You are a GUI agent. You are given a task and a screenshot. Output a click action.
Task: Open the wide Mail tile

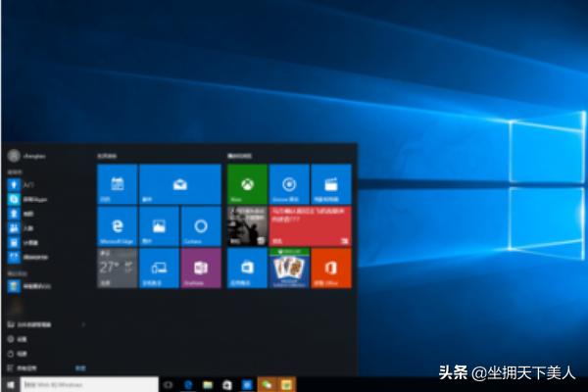pos(180,184)
